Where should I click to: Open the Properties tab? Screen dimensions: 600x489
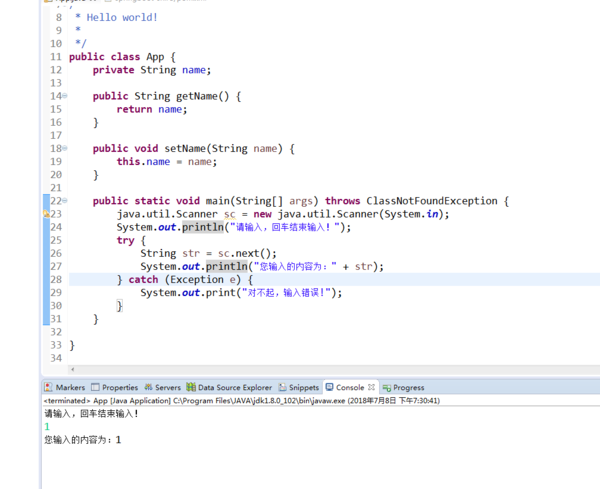click(x=115, y=387)
